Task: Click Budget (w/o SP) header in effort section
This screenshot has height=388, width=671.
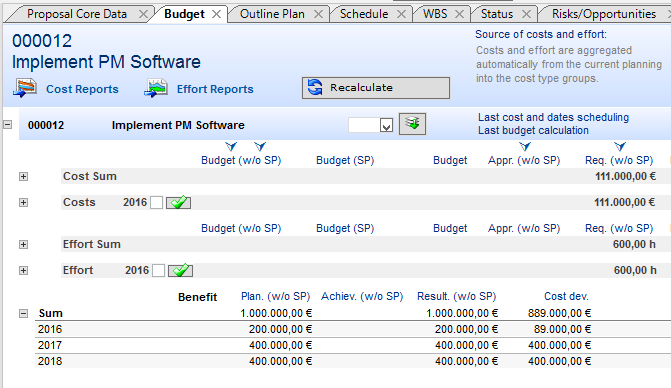Action: (x=241, y=228)
